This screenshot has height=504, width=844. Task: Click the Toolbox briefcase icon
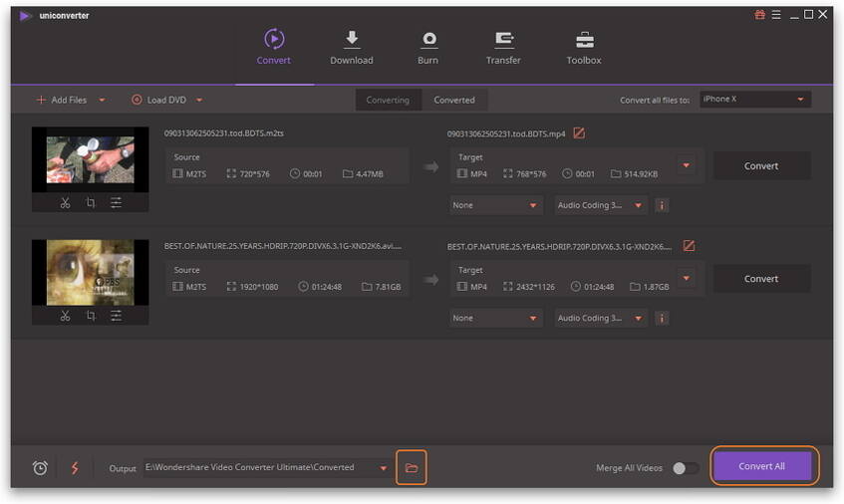click(x=585, y=40)
